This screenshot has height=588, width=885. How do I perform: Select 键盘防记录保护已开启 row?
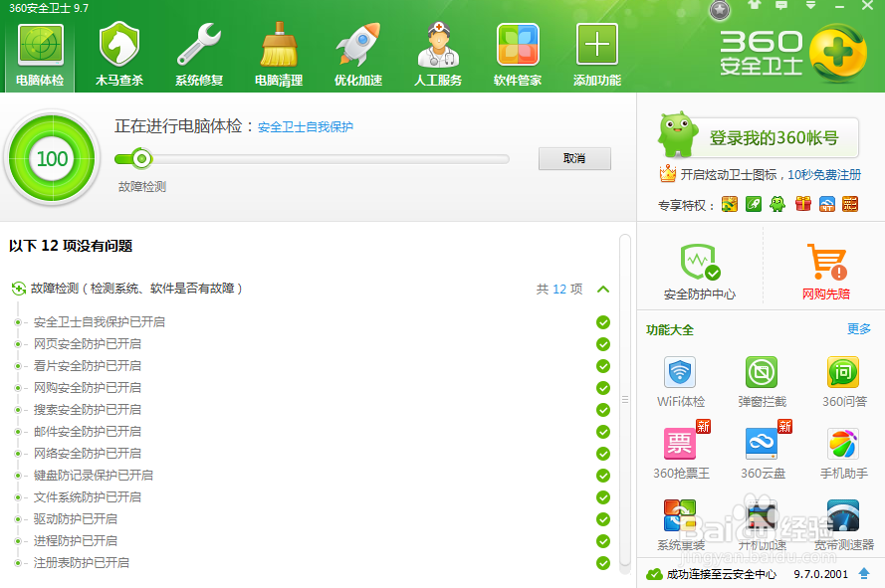pos(313,476)
